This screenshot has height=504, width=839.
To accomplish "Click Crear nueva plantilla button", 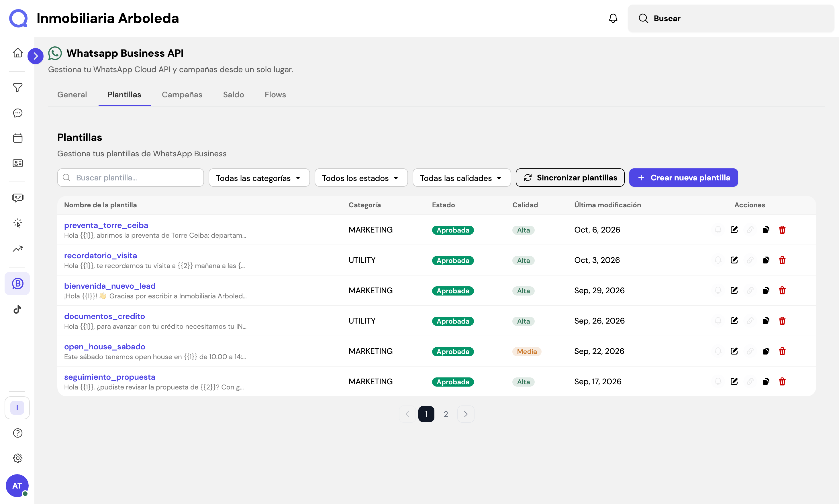I will coord(683,178).
